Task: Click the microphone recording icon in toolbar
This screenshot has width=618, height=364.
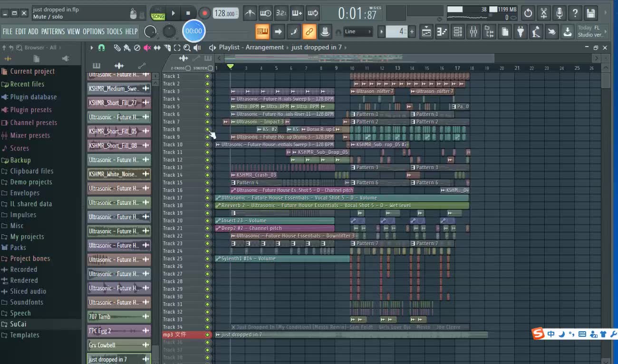Action: (x=560, y=13)
